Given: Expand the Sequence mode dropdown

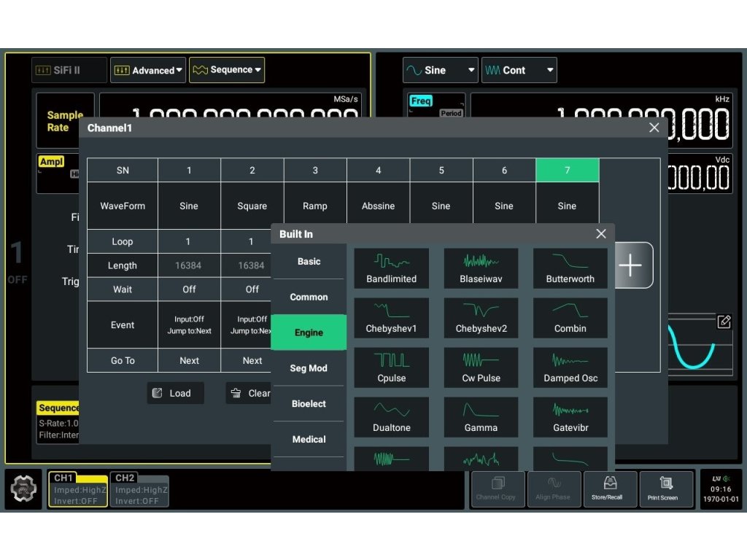Looking at the screenshot, I should (227, 70).
